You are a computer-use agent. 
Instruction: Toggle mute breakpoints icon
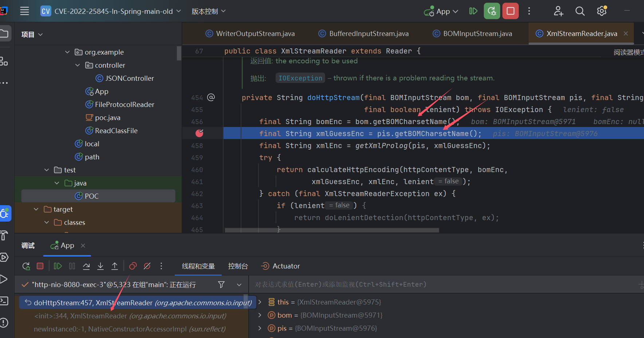click(147, 266)
